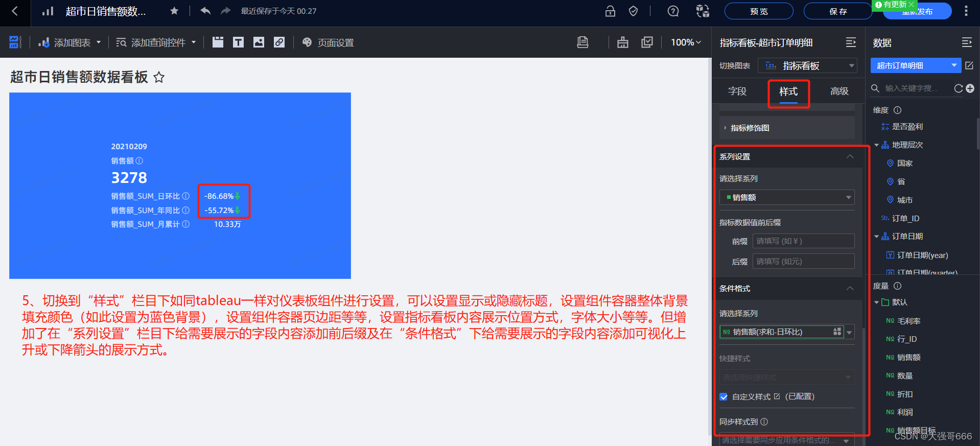
Task: Undo the last edit
Action: click(x=205, y=11)
